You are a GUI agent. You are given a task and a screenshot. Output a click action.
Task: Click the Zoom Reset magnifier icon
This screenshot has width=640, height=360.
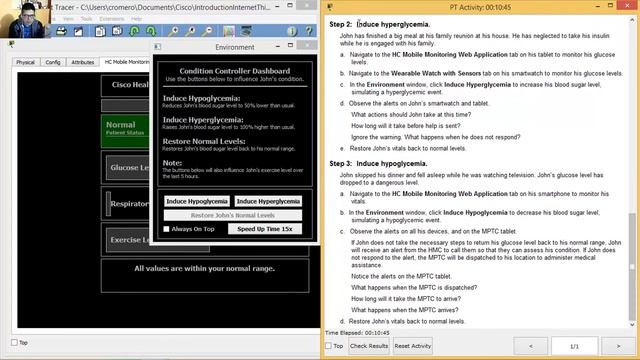pyautogui.click(x=191, y=31)
